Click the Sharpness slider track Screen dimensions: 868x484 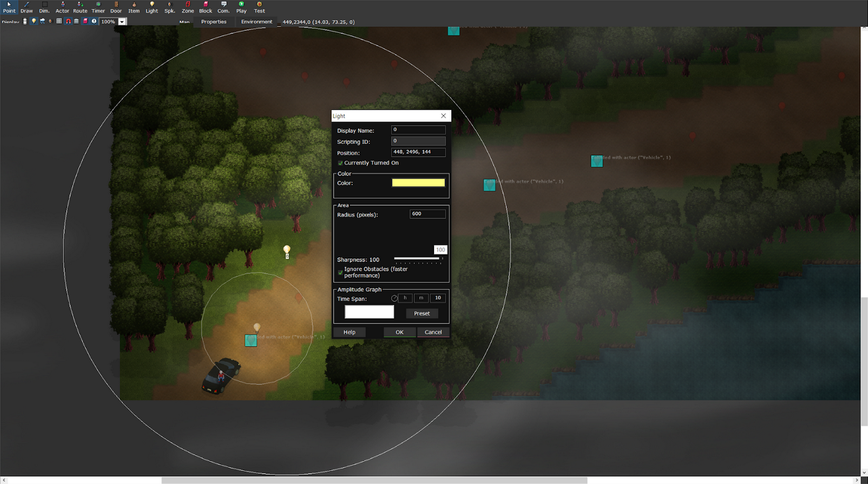(x=418, y=259)
